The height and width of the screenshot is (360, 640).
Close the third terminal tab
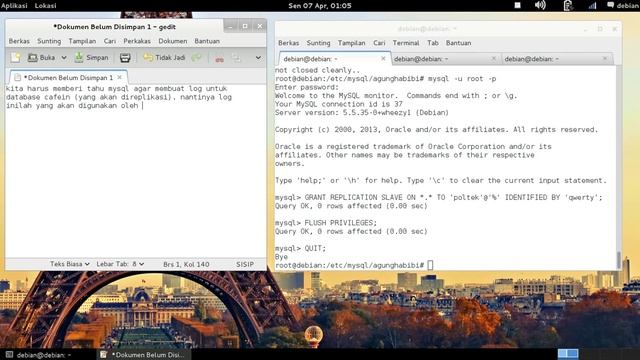tap(604, 59)
